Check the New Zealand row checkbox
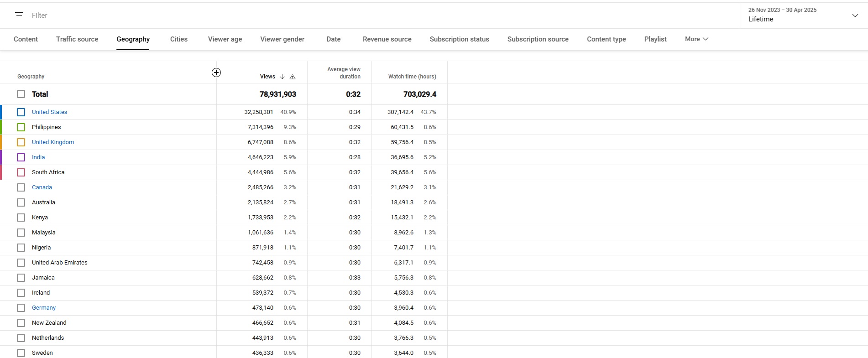This screenshot has height=358, width=868. click(21, 323)
